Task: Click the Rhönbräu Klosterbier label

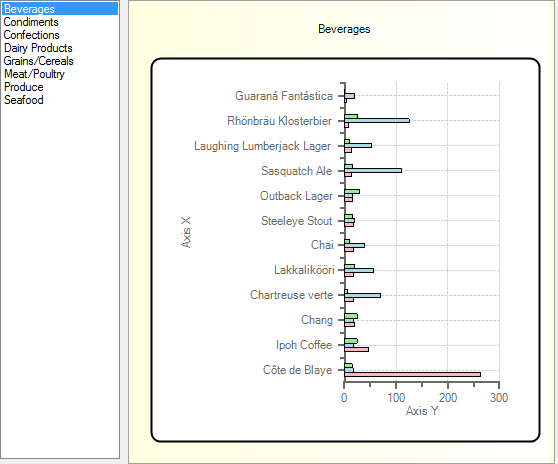Action: 279,121
